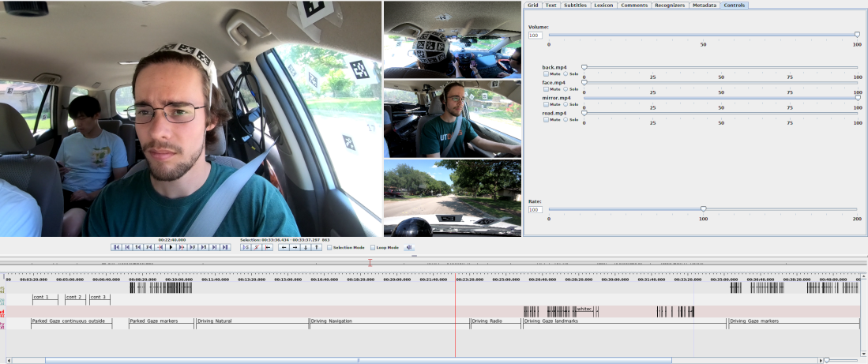
Task: Jump to the end of the media
Action: coord(226,247)
